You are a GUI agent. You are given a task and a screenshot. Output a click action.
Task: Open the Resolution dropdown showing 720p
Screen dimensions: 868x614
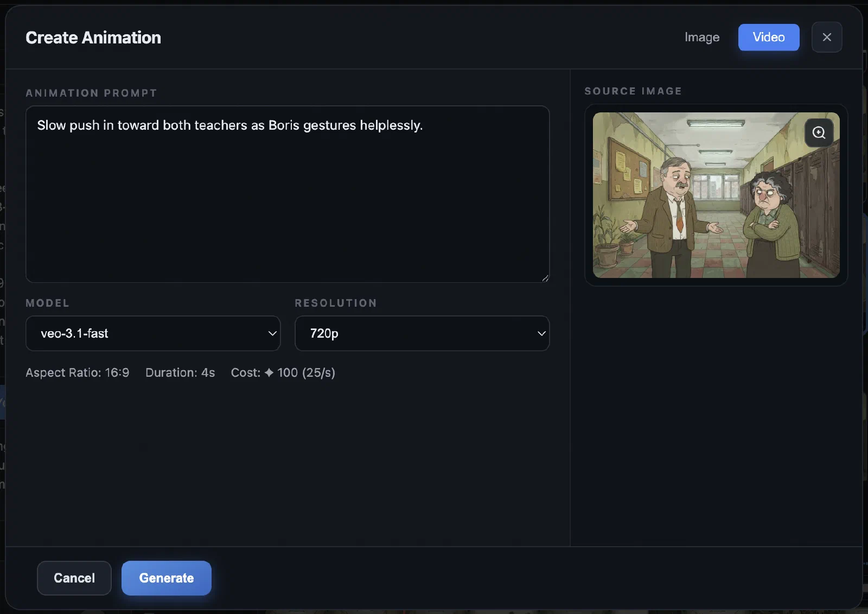point(422,333)
